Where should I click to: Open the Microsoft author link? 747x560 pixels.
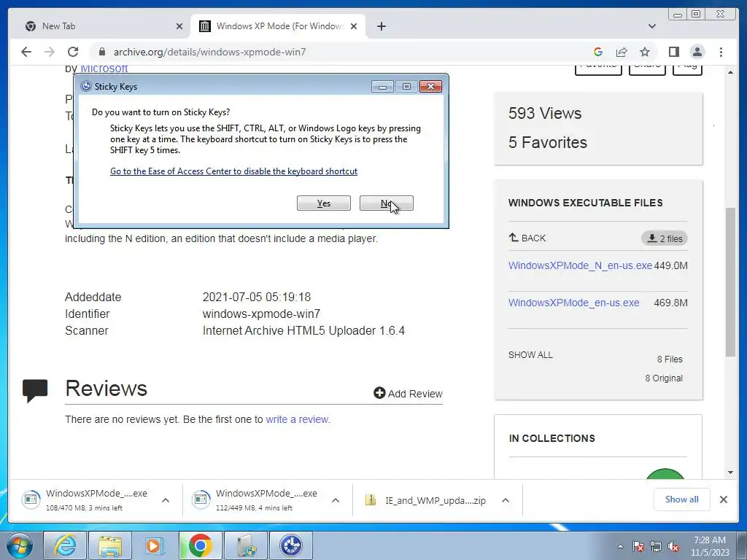(x=104, y=69)
